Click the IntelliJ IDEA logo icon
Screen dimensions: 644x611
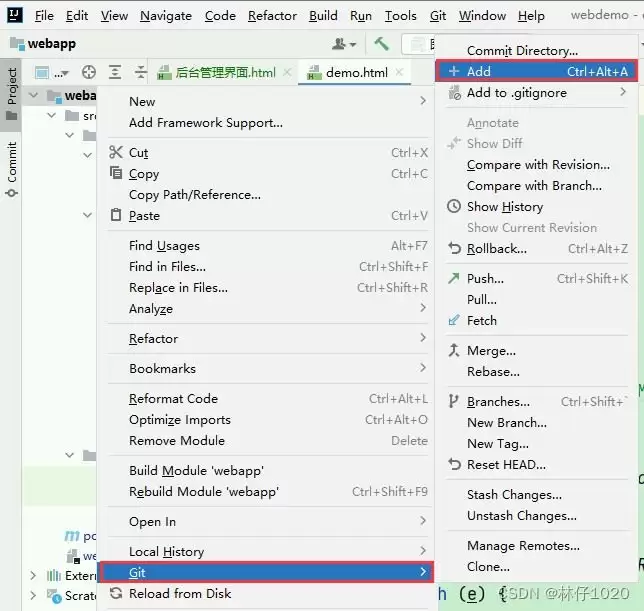(x=15, y=15)
